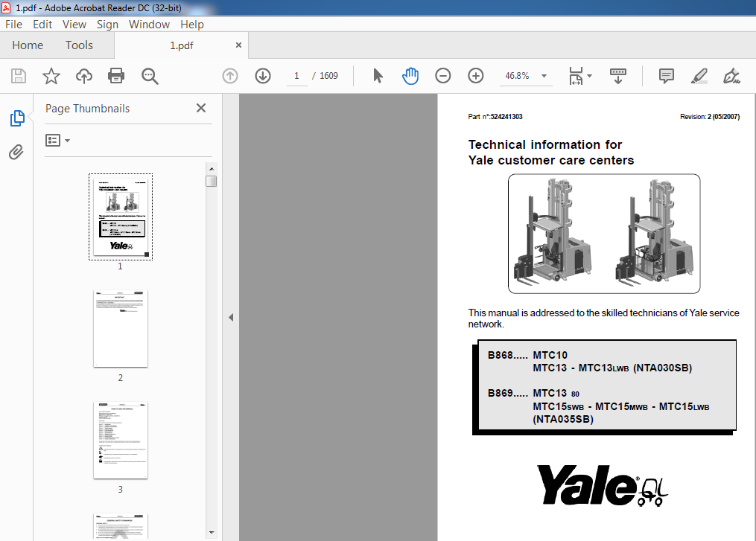
Task: Click the Page Thumbnails panel title
Action: [x=87, y=109]
